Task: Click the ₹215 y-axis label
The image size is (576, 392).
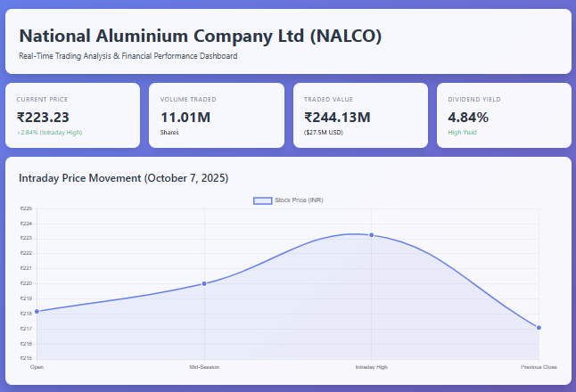Action: pyautogui.click(x=26, y=358)
